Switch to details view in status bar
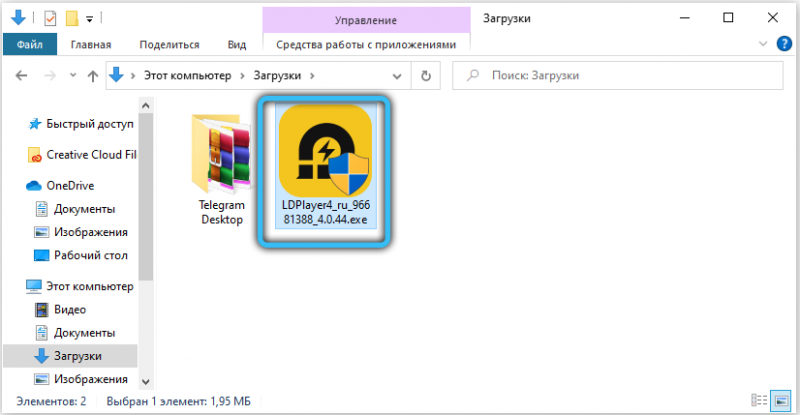Screen dimensions: 800x415 tap(759, 401)
